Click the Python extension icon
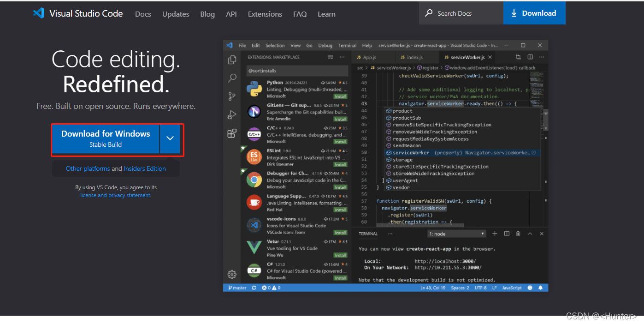The height and width of the screenshot is (324, 644). 254,88
